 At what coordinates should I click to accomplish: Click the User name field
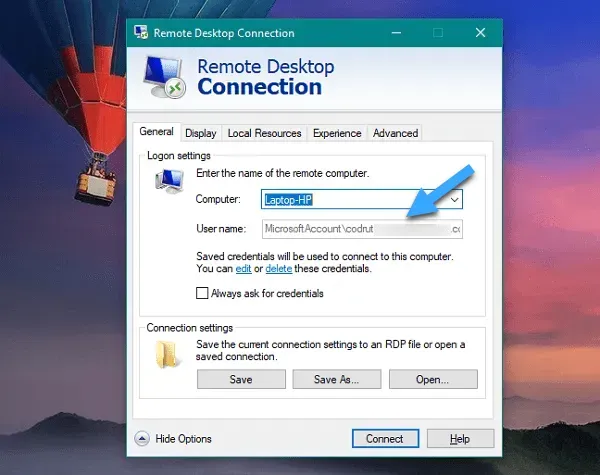tap(362, 229)
